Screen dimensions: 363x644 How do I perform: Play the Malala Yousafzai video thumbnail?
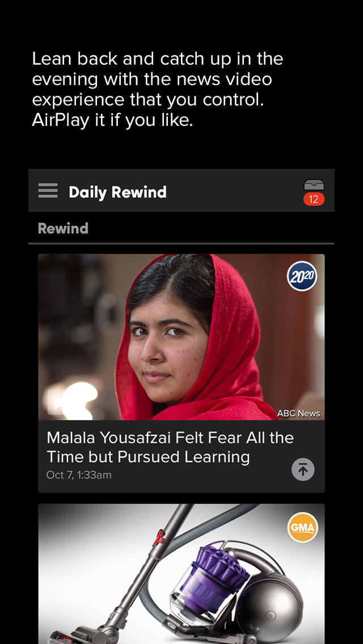click(181, 337)
